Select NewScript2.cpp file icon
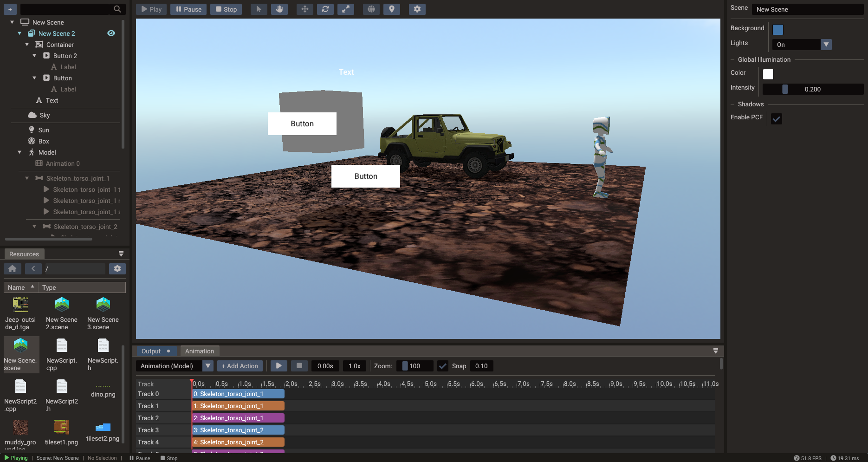The height and width of the screenshot is (462, 868). tap(20, 386)
